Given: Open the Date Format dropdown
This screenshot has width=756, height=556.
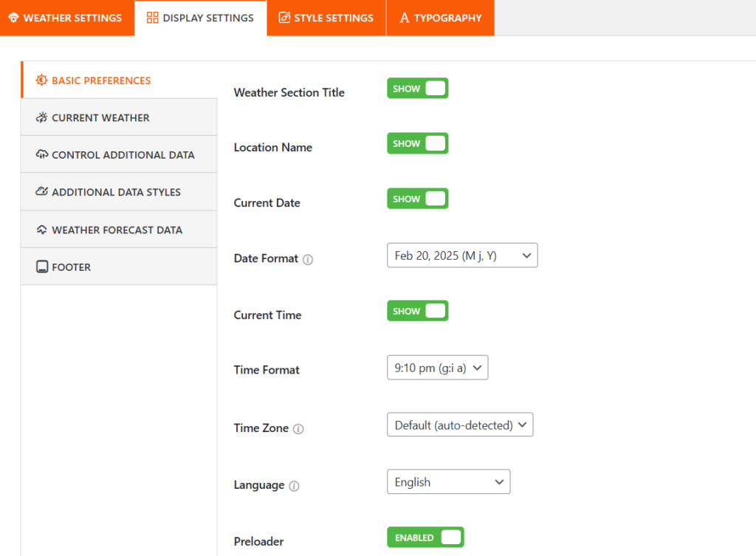Looking at the screenshot, I should [462, 255].
